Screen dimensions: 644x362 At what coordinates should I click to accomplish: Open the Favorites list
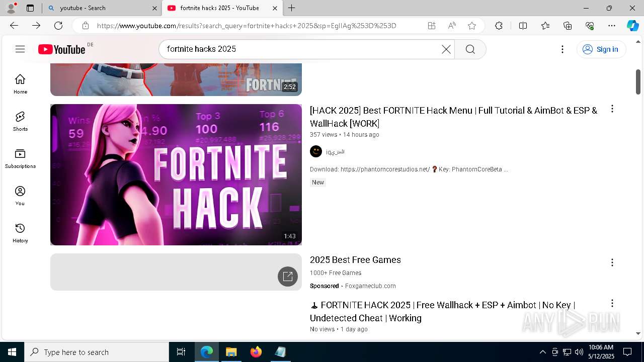545,26
